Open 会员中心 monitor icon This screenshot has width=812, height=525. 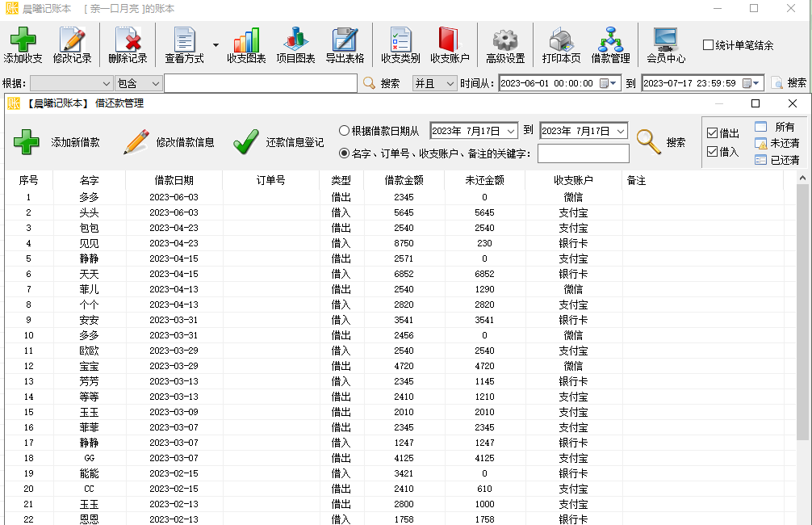click(x=665, y=40)
